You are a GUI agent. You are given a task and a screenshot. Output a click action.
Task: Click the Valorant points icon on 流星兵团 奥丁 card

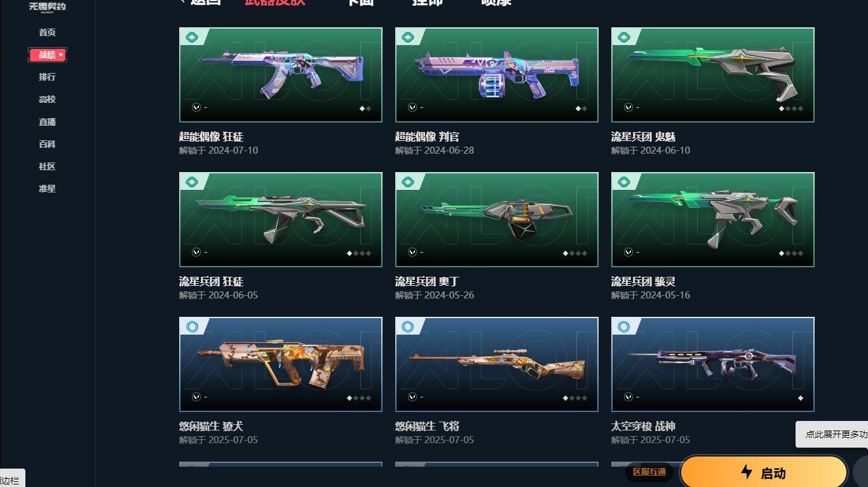pos(412,252)
